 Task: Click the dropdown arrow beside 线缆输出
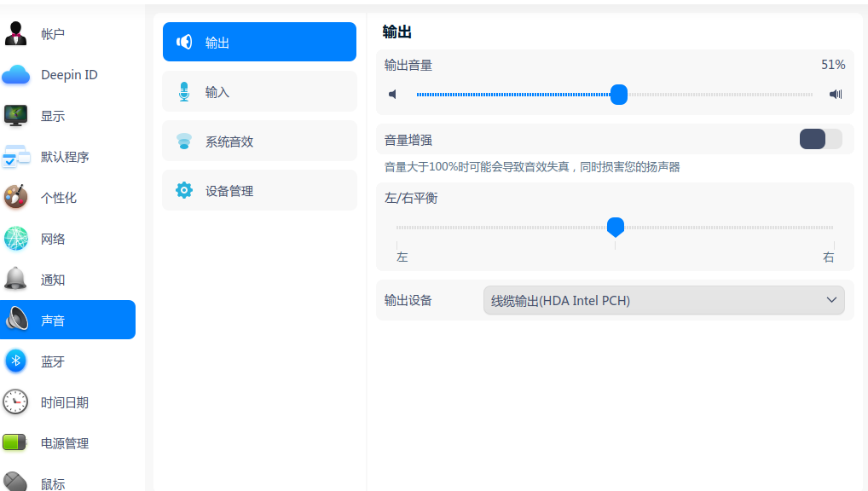coord(832,300)
